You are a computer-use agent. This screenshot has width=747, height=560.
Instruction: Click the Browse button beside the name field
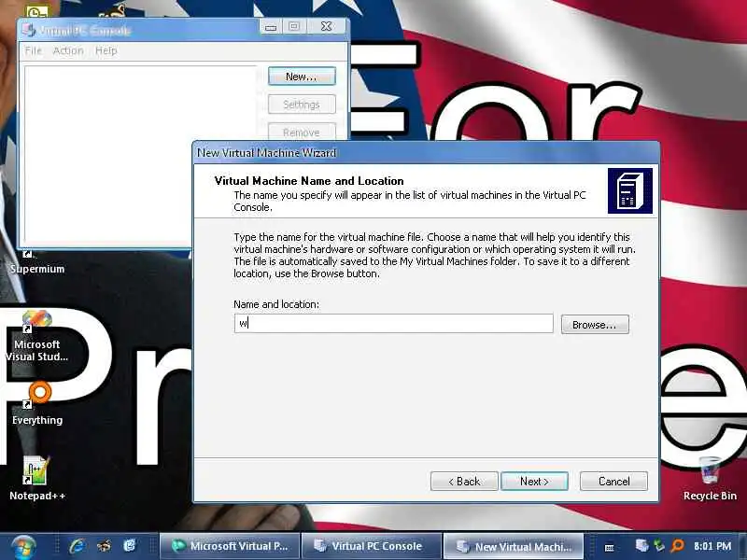click(x=595, y=324)
